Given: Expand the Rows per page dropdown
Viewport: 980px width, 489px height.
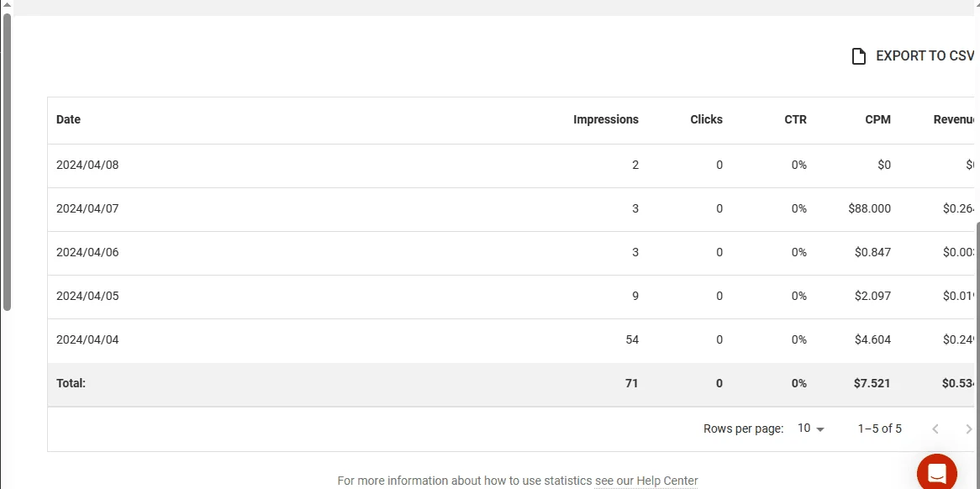Looking at the screenshot, I should click(810, 429).
